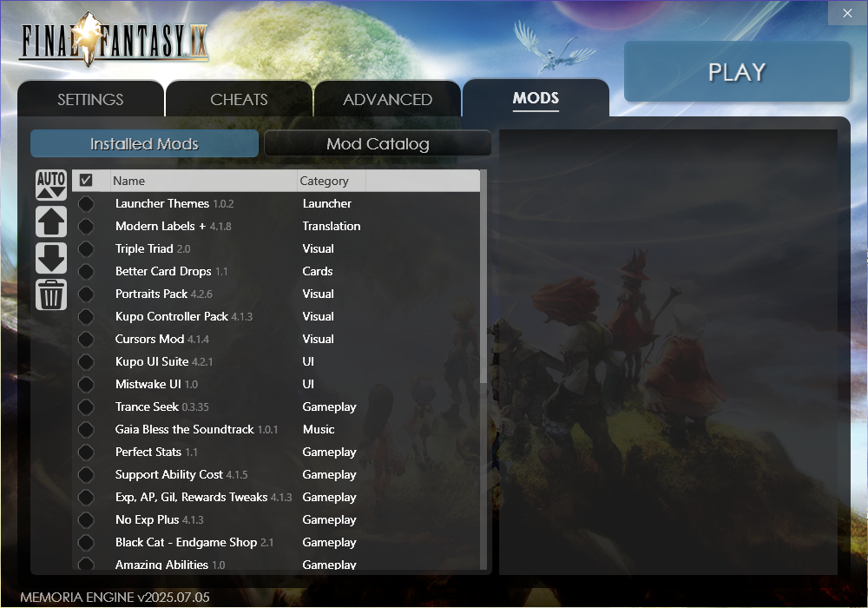Toggle the Better Card Drops mod circle

click(86, 271)
